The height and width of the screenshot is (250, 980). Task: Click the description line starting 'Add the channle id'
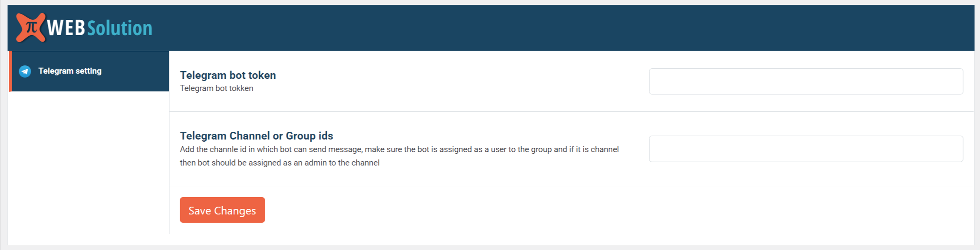399,149
